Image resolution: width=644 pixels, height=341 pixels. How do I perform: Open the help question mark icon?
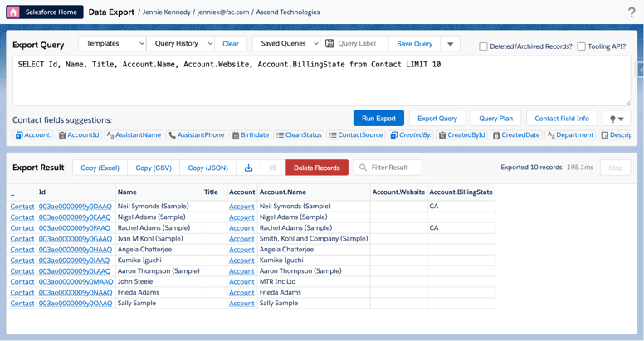632,12
